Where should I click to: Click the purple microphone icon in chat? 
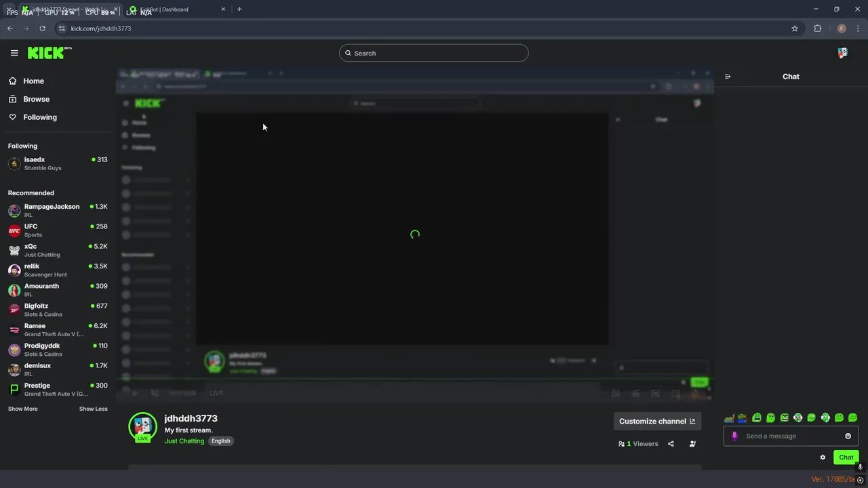(734, 436)
